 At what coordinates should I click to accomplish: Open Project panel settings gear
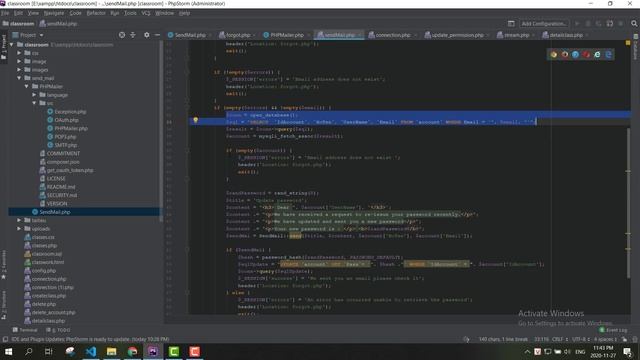tap(147, 35)
